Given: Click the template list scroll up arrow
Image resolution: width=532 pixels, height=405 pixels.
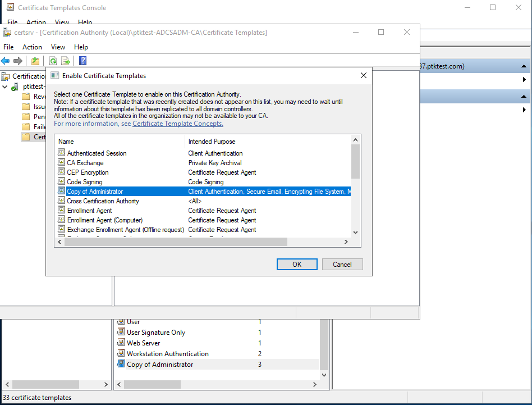Looking at the screenshot, I should click(355, 140).
